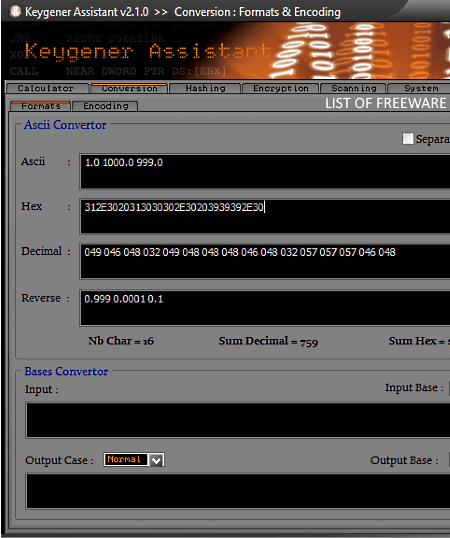This screenshot has width=450, height=538.
Task: Click into the Decimal field
Action: (x=265, y=261)
